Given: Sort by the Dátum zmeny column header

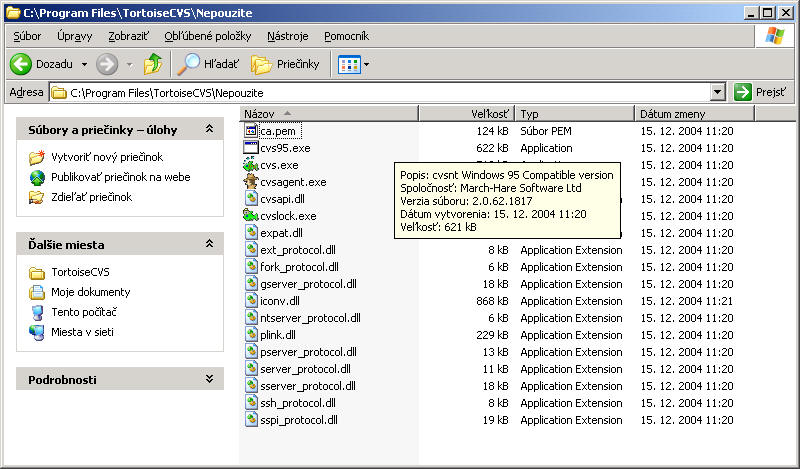Looking at the screenshot, I should (695, 114).
